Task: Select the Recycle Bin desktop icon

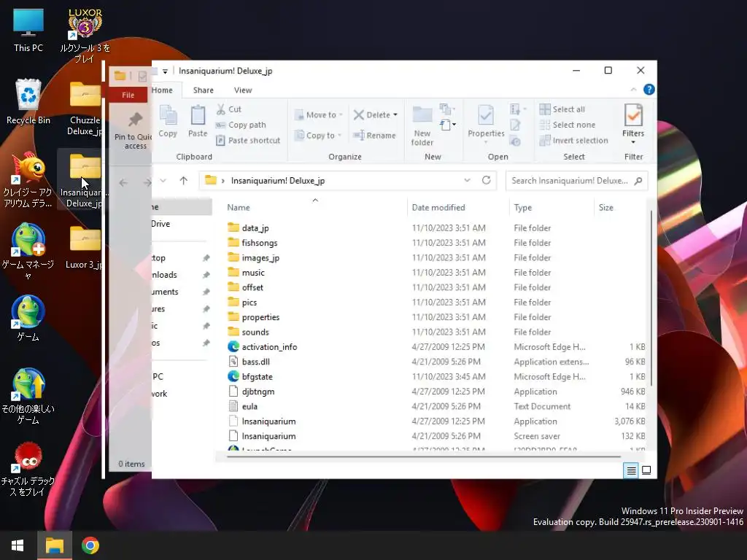Action: [x=28, y=102]
